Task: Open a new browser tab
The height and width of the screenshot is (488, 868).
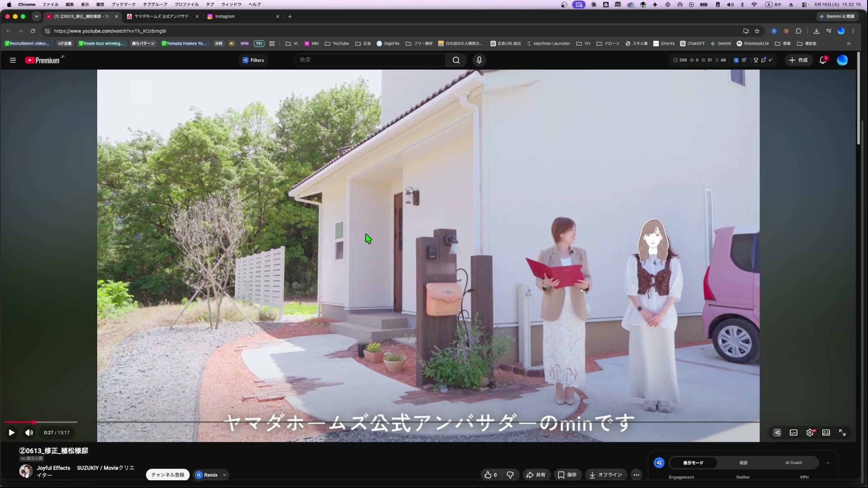Action: (x=290, y=16)
